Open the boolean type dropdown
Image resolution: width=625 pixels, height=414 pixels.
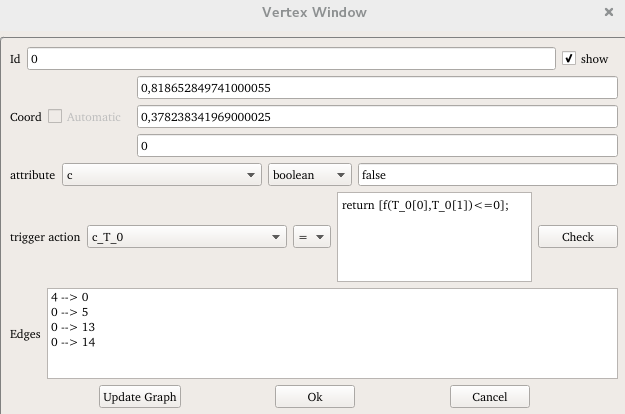(x=310, y=175)
